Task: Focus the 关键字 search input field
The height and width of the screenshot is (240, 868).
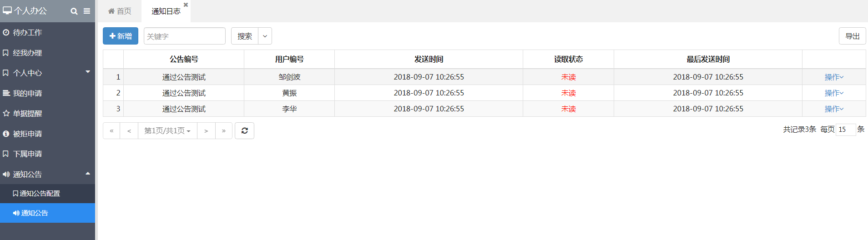Action: coord(185,36)
